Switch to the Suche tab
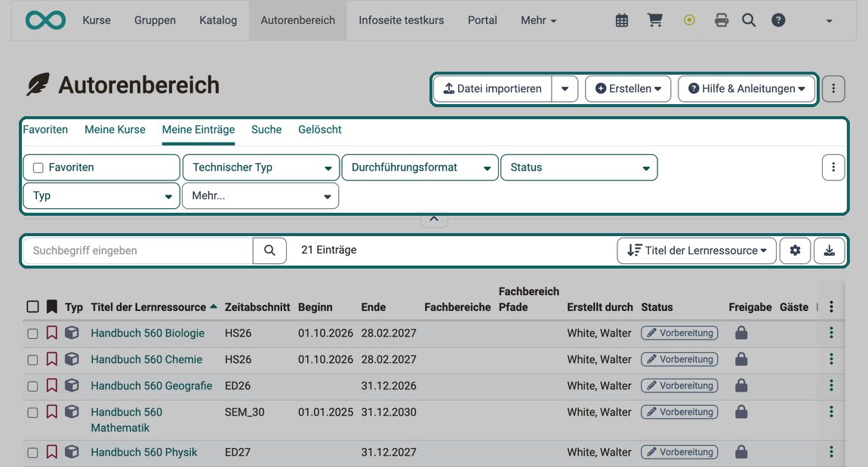Viewport: 868px width, 467px height. click(x=266, y=130)
